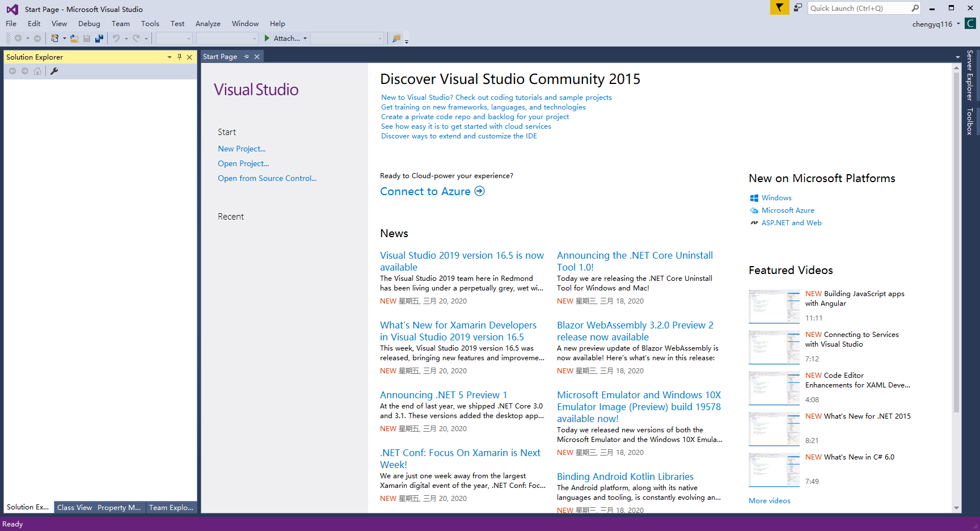
Task: Click the New Project toolbar icon
Action: coord(54,39)
